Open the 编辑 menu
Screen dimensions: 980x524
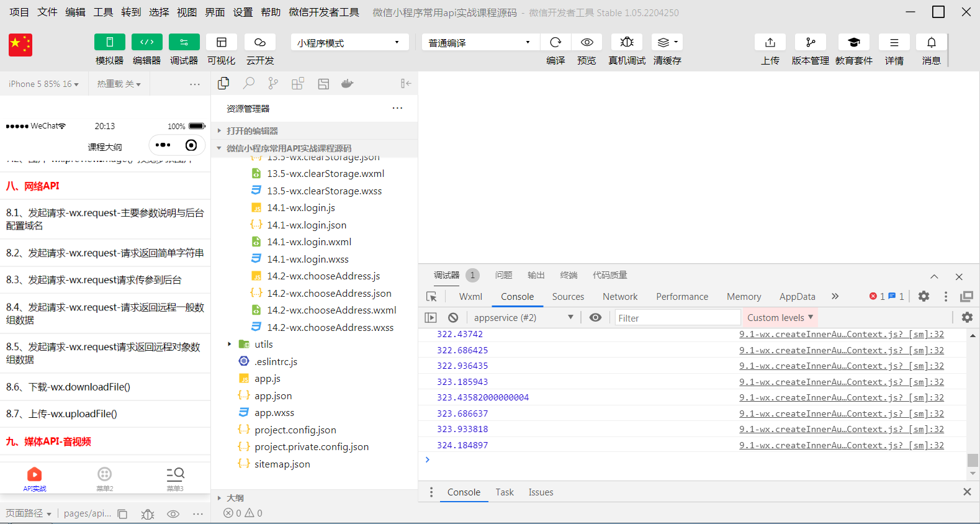click(x=75, y=12)
